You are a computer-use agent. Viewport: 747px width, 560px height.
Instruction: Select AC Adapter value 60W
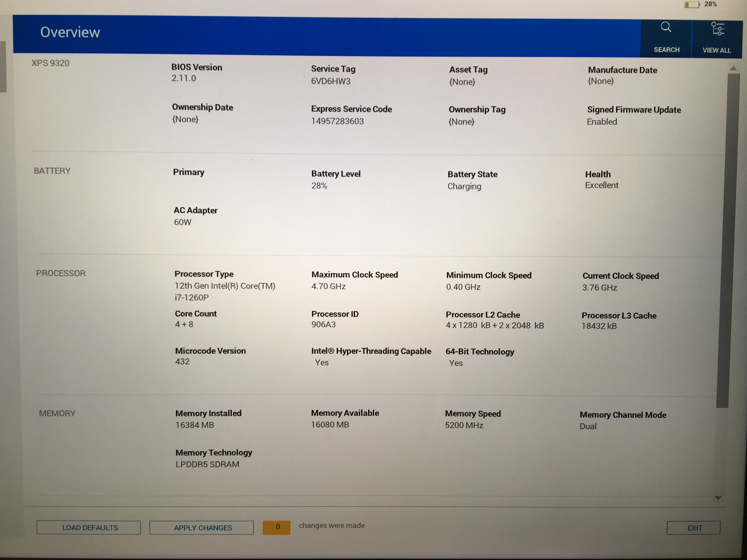182,222
